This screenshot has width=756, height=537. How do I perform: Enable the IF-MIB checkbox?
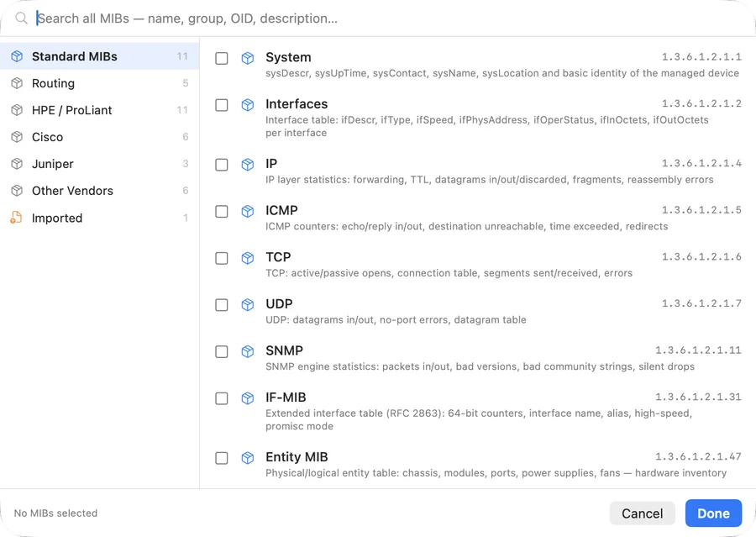point(222,398)
